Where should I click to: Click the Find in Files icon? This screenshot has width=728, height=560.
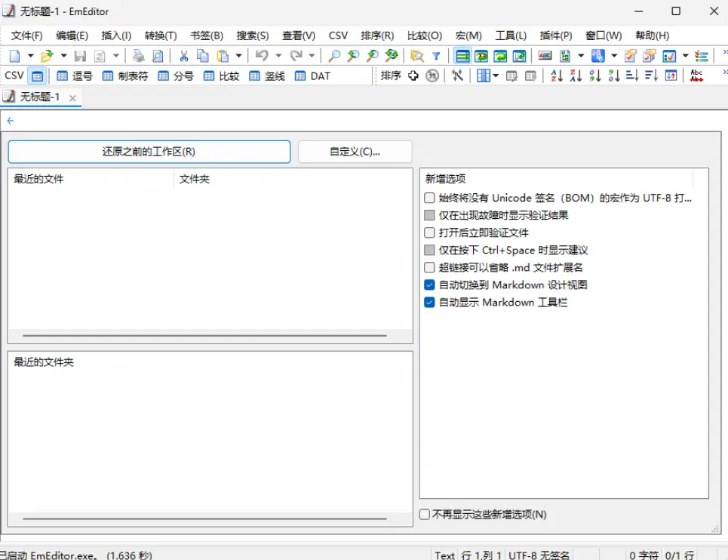pyautogui.click(x=417, y=56)
